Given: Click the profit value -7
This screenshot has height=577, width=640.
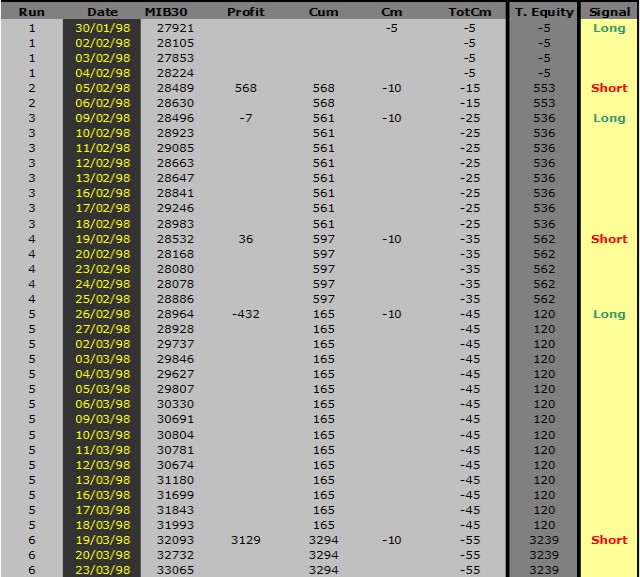Looking at the screenshot, I should 246,118.
